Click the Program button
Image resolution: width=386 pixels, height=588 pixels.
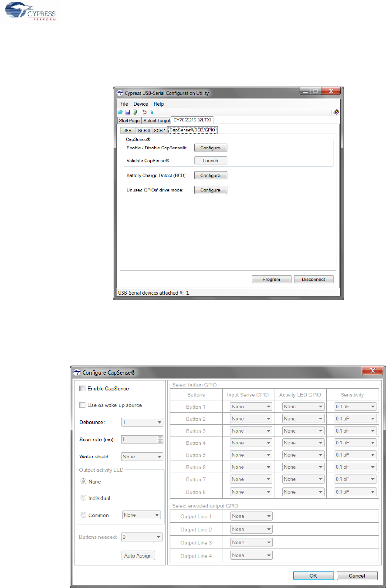[271, 279]
